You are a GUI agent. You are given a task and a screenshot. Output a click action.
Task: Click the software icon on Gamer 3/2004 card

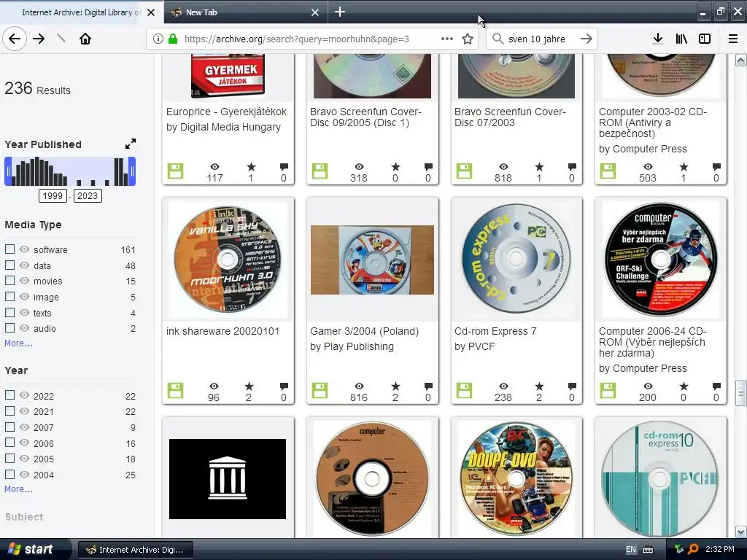click(x=320, y=391)
